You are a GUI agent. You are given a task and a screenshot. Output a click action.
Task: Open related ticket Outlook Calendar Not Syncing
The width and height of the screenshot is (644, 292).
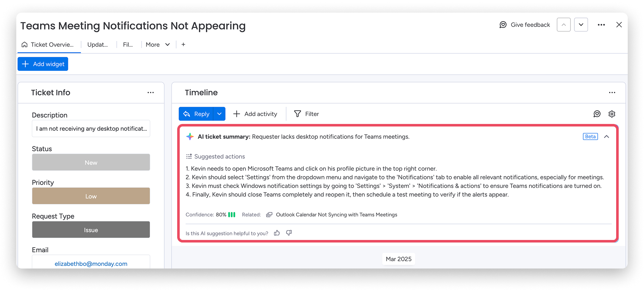(x=337, y=215)
